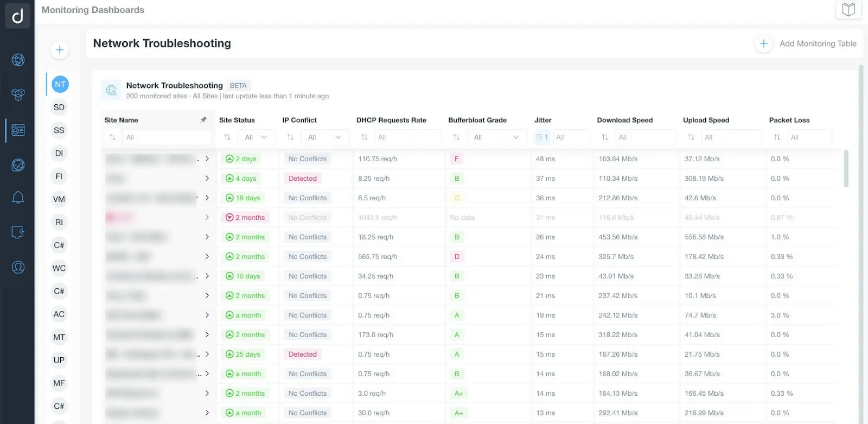
Task: Sort by Packet Loss arrows icon
Action: click(x=777, y=137)
